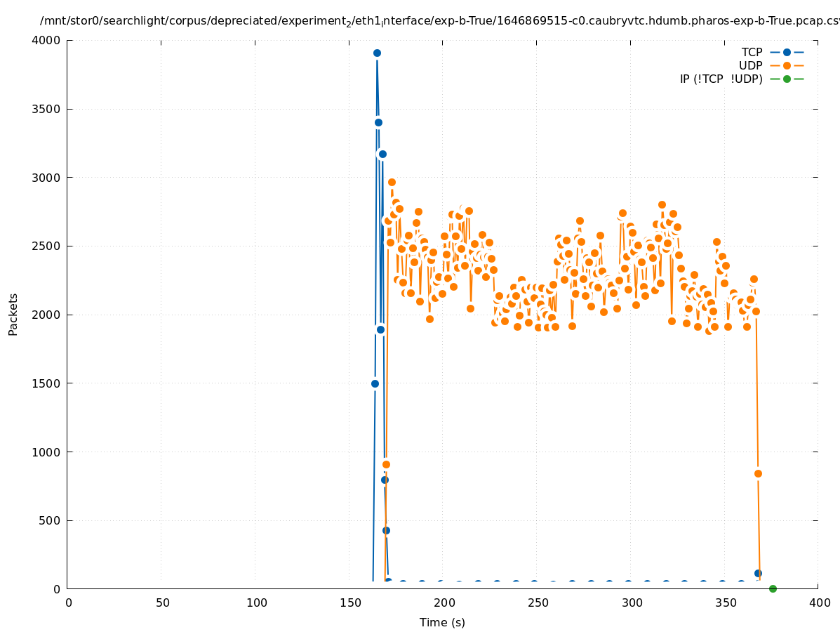Click the TCP data point at 1500 packets

[x=375, y=383]
